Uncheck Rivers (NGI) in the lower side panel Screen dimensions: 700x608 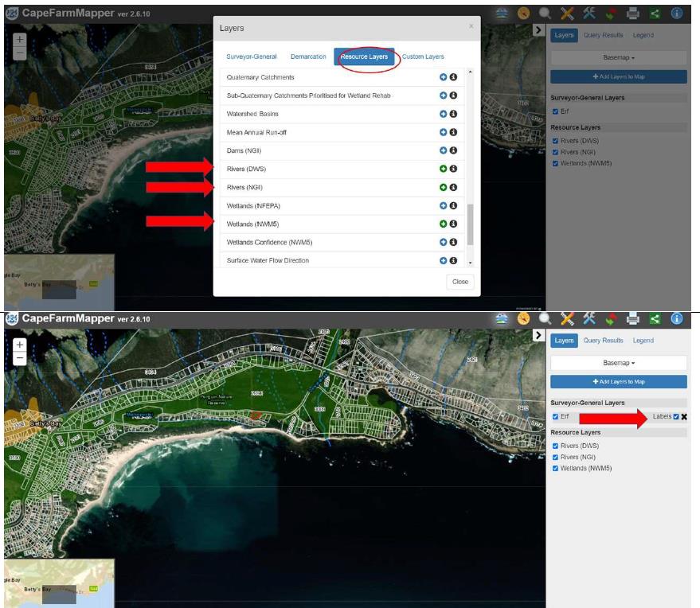tap(556, 457)
